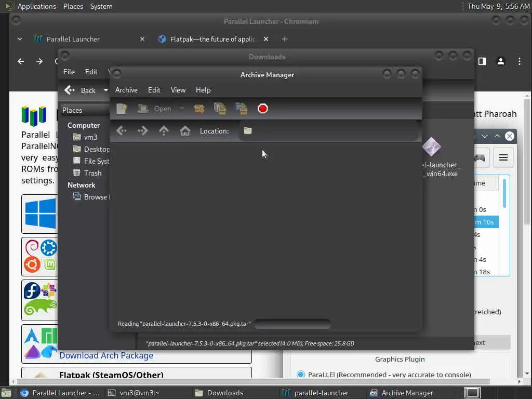This screenshot has width=532, height=399.
Task: Open the Applications menu in top panel
Action: click(x=37, y=6)
